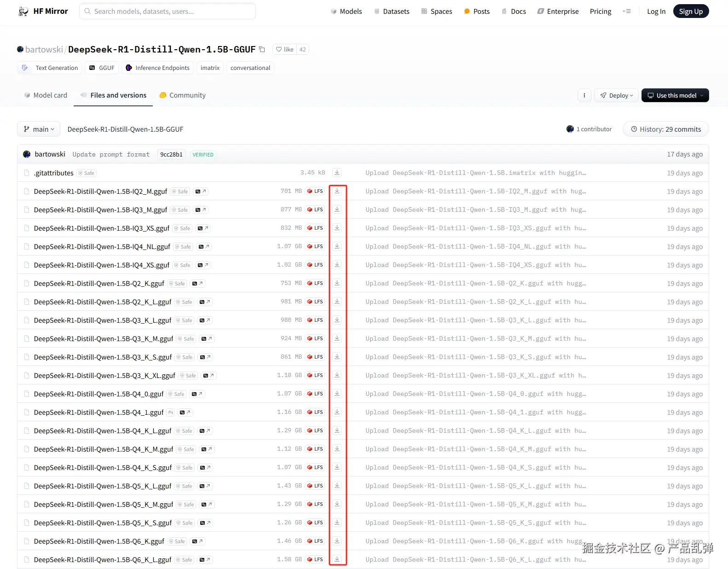Copy the model name to clipboard

pos(262,49)
